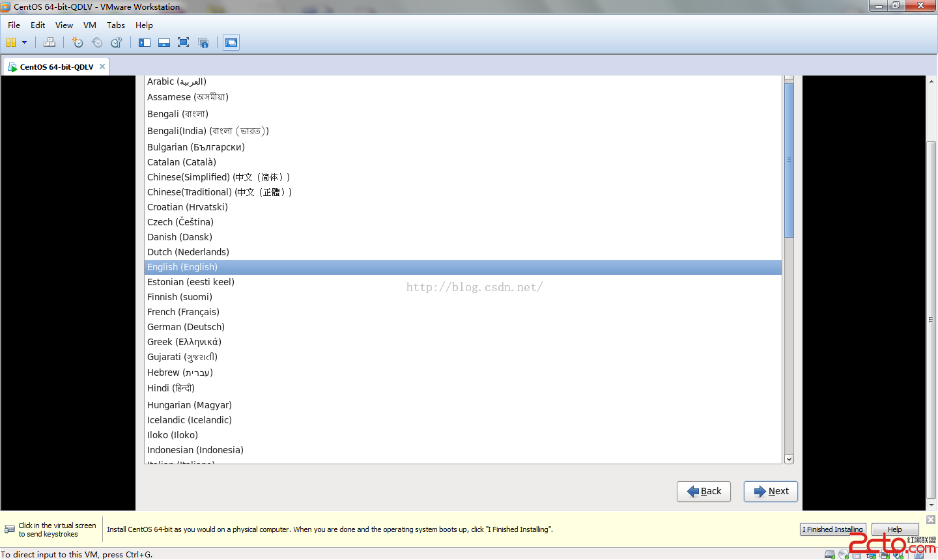Image resolution: width=938 pixels, height=560 pixels.
Task: Click the hard disk status icon
Action: [x=829, y=555]
